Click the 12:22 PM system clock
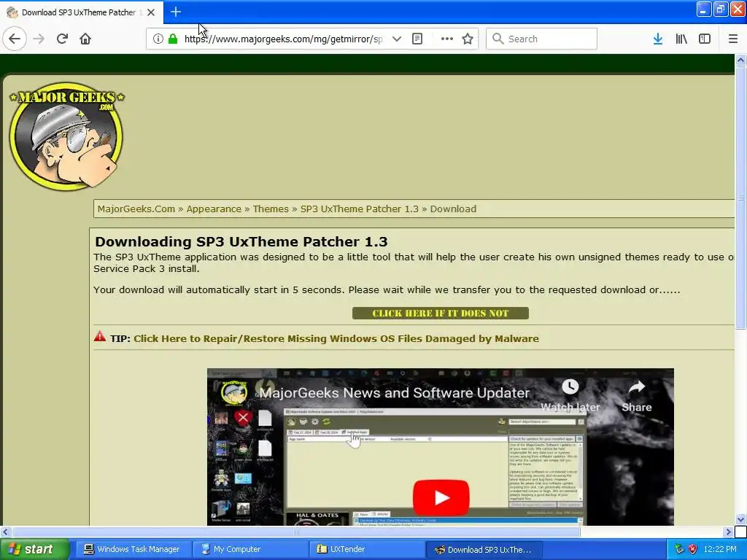The width and height of the screenshot is (747, 560). click(x=720, y=549)
